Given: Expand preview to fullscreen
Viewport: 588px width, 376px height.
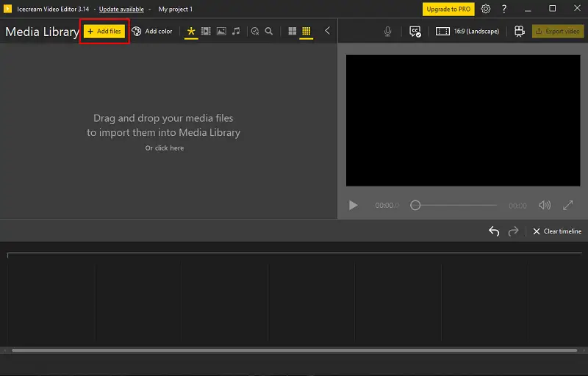Looking at the screenshot, I should click(568, 205).
